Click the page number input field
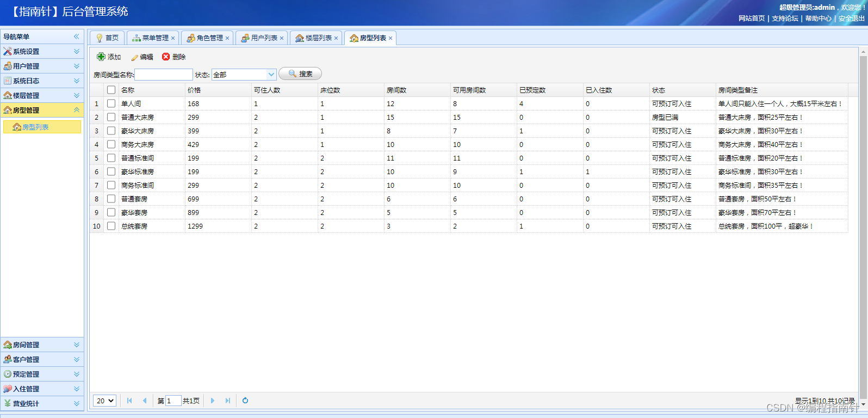This screenshot has height=418, width=868. point(173,401)
